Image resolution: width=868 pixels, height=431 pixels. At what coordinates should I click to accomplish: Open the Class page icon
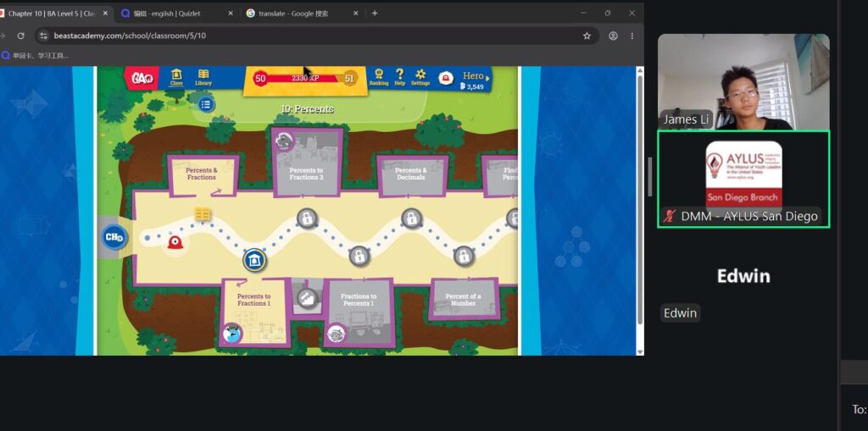tap(176, 77)
